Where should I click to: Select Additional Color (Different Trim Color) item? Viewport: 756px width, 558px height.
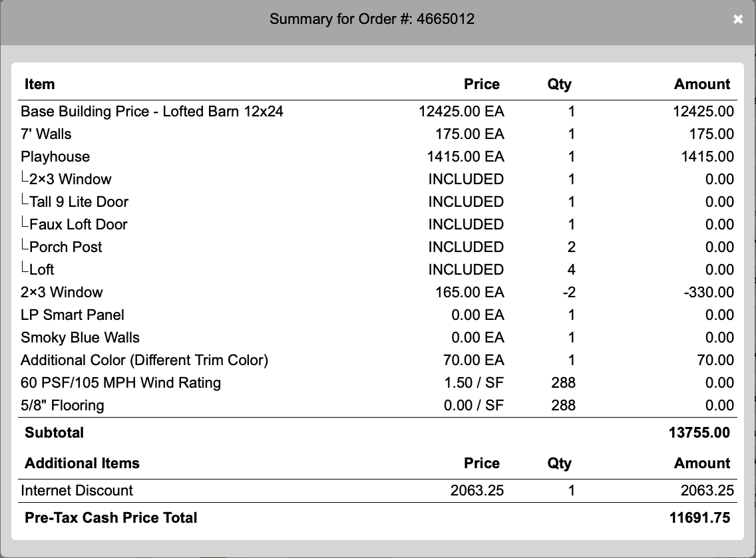tap(144, 360)
